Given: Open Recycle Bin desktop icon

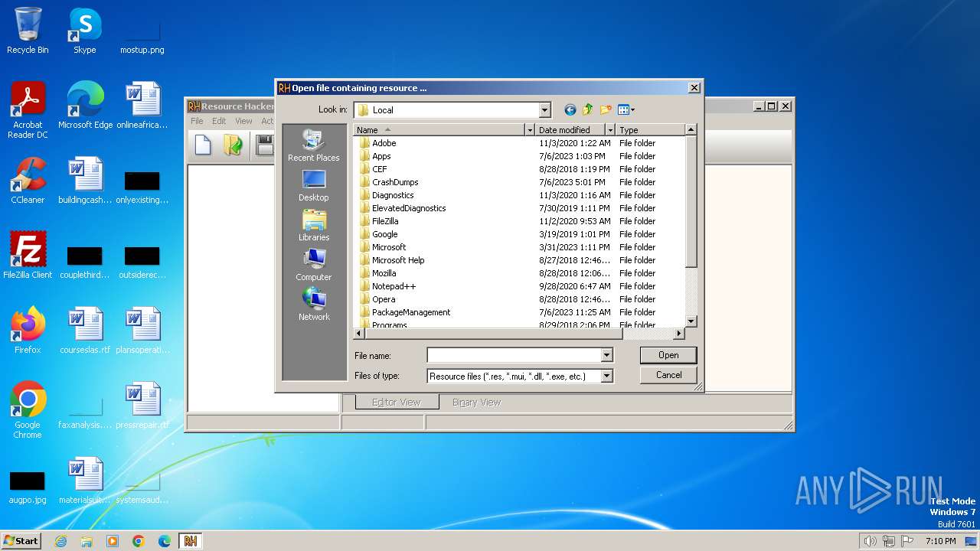Looking at the screenshot, I should coord(28,31).
